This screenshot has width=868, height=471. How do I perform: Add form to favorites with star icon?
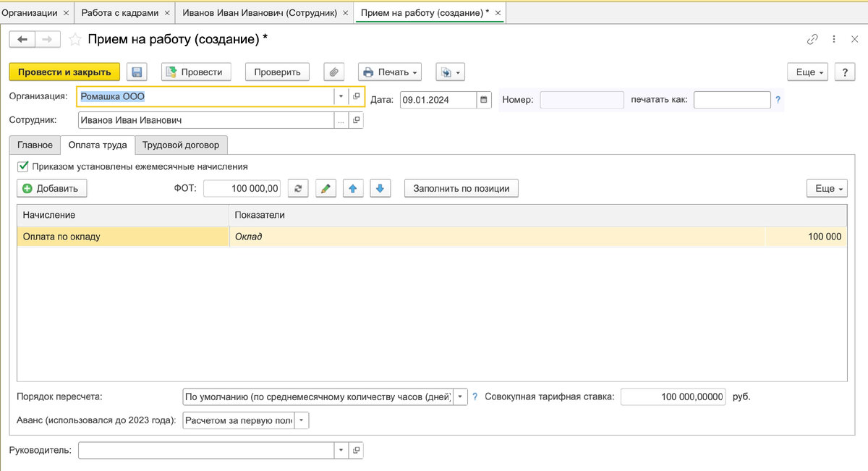tap(74, 40)
